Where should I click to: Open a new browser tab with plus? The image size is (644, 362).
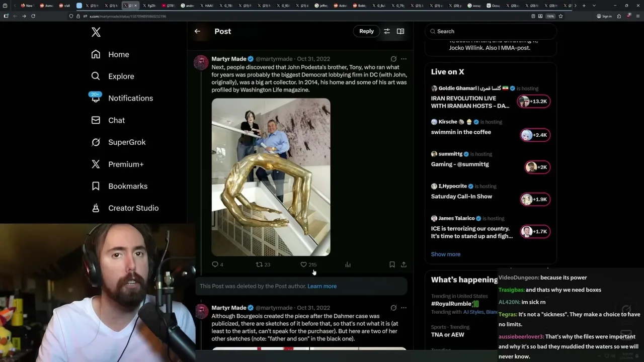click(584, 6)
